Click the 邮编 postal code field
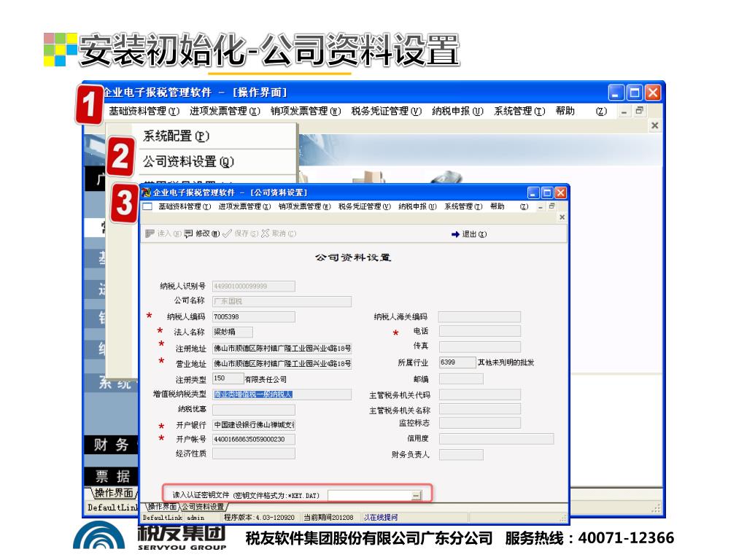The width and height of the screenshot is (747, 560). pos(461,378)
